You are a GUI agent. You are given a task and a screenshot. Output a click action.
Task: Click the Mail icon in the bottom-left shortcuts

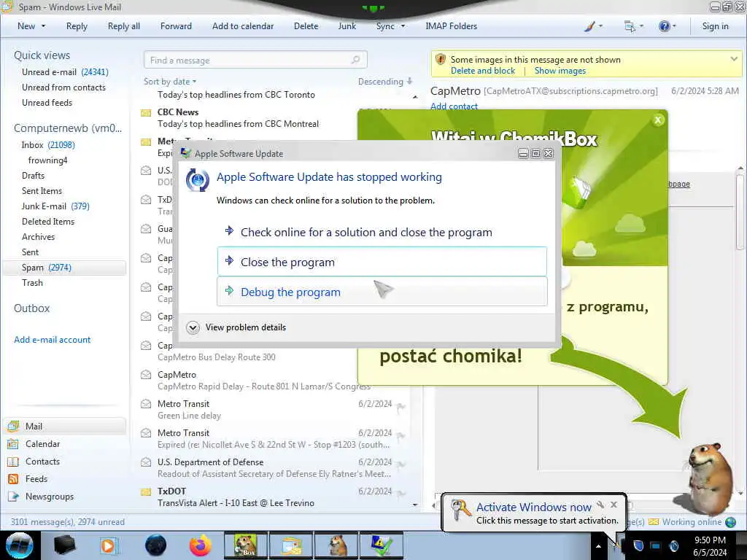(13, 426)
